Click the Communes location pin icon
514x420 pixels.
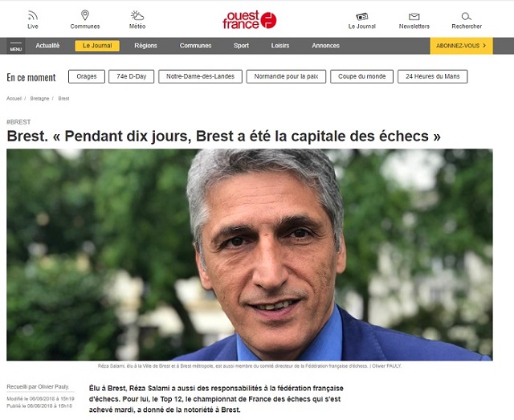(85, 15)
